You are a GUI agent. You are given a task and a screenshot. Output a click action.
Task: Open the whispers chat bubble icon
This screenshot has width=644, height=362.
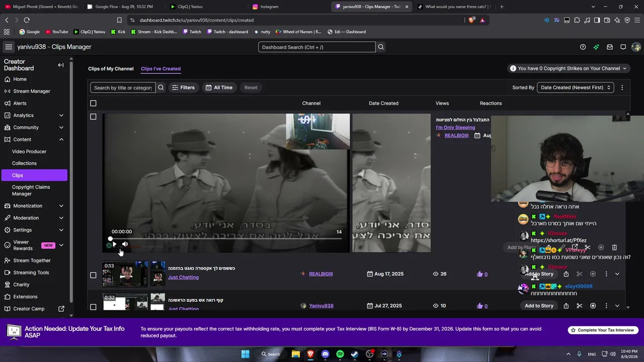(623, 47)
